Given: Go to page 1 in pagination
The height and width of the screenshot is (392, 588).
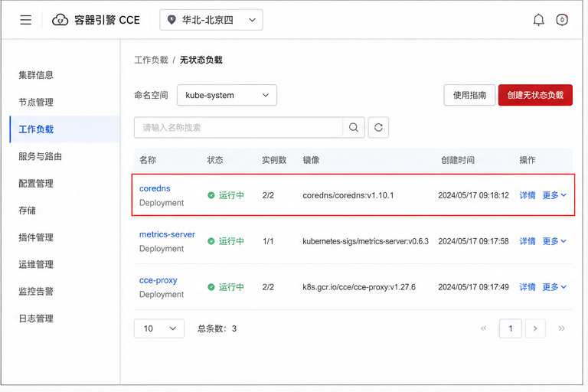Looking at the screenshot, I should point(511,328).
